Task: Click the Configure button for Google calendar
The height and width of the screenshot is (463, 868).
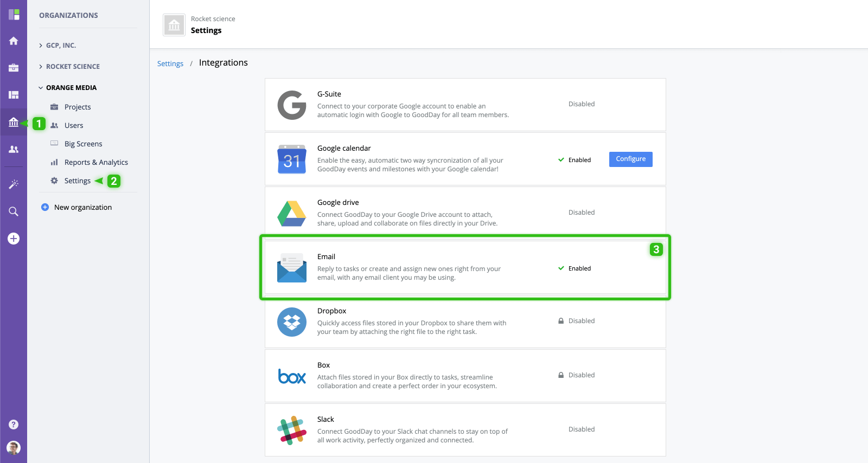Action: 630,159
